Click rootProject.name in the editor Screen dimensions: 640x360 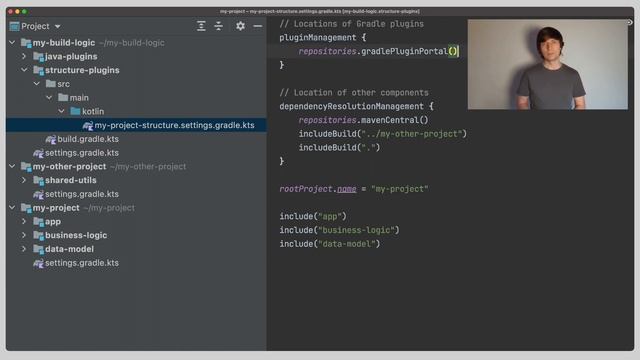[x=318, y=189]
